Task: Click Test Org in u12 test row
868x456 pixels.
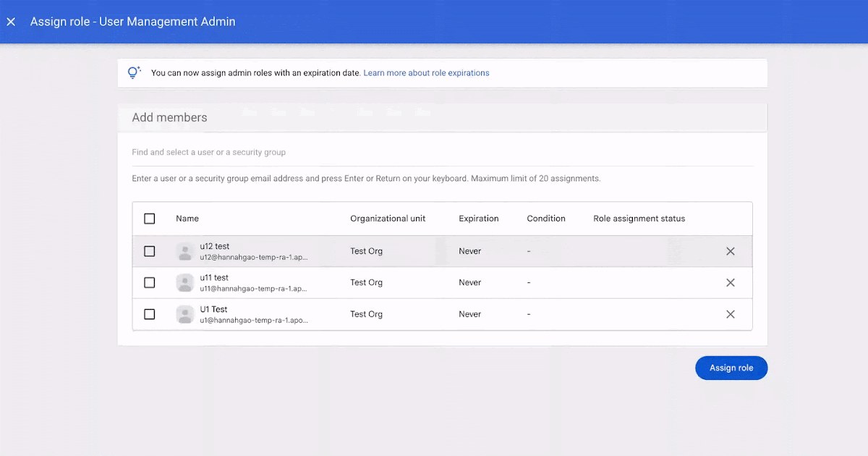Action: tap(367, 251)
